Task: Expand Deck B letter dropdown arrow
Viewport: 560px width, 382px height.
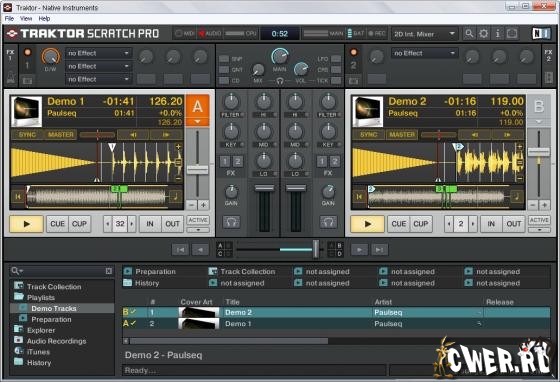Action: point(539,122)
